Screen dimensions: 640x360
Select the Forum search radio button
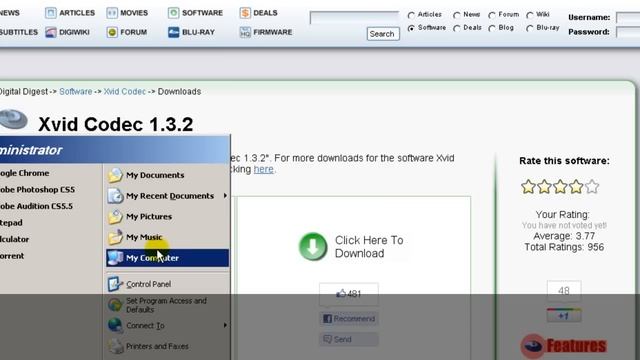[492, 15]
